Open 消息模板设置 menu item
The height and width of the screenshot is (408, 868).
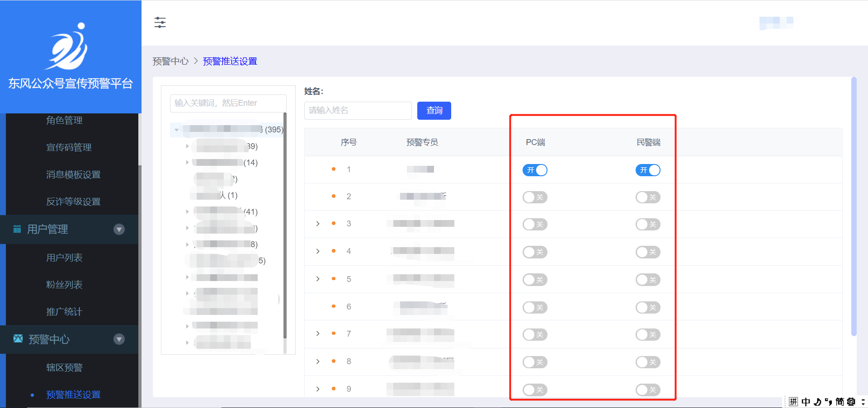(x=73, y=174)
